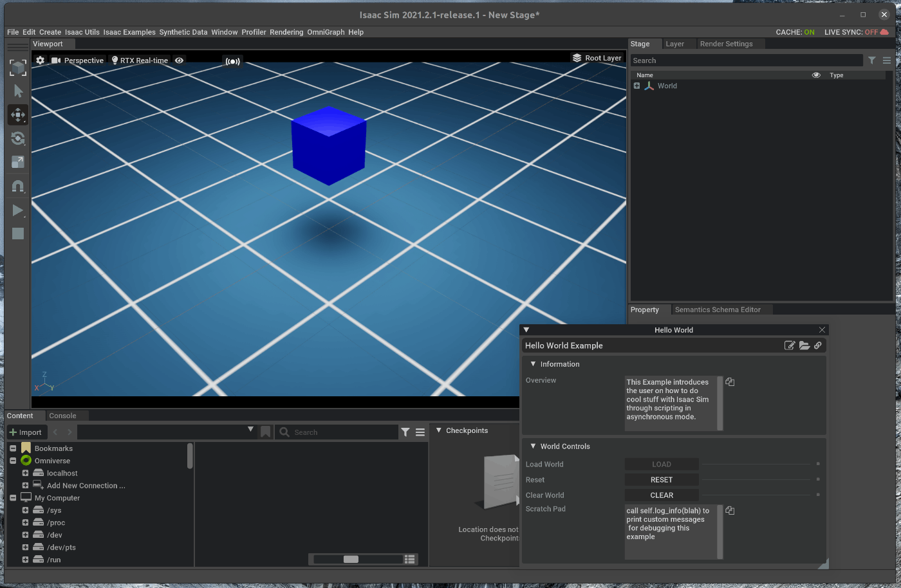Click the Import button in Content
The height and width of the screenshot is (588, 901).
tap(26, 432)
